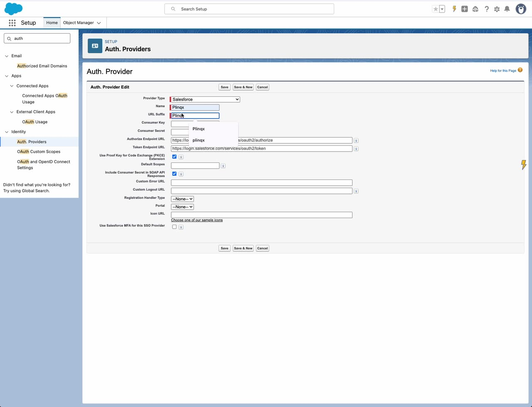Enable Use Salesforce MFA for SSO checkbox
Image resolution: width=532 pixels, height=407 pixels.
[x=175, y=227]
